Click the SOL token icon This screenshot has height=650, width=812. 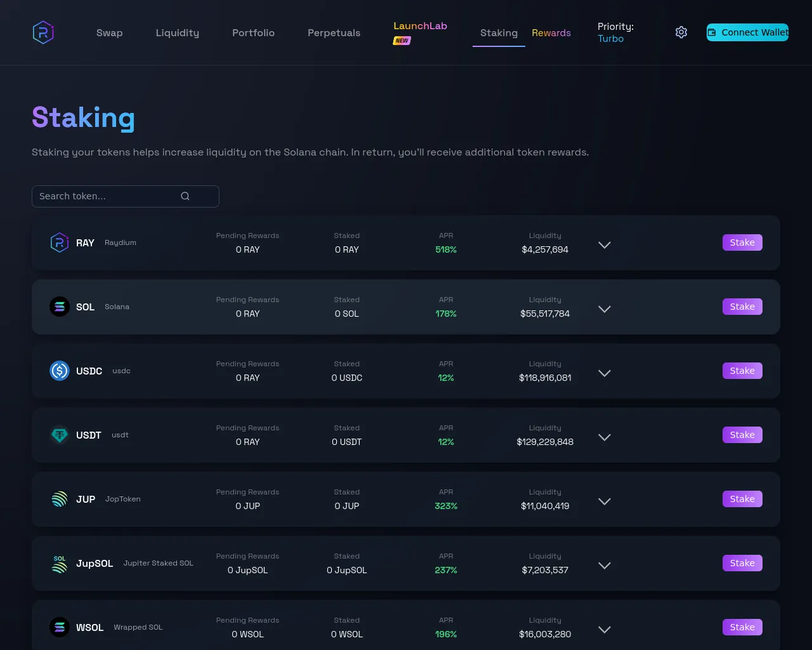(60, 307)
